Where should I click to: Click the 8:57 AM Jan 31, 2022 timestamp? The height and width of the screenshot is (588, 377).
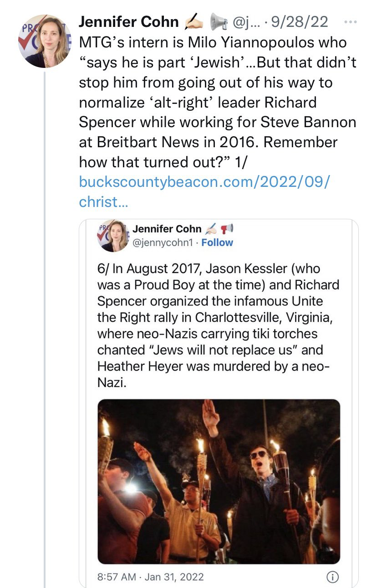151,577
